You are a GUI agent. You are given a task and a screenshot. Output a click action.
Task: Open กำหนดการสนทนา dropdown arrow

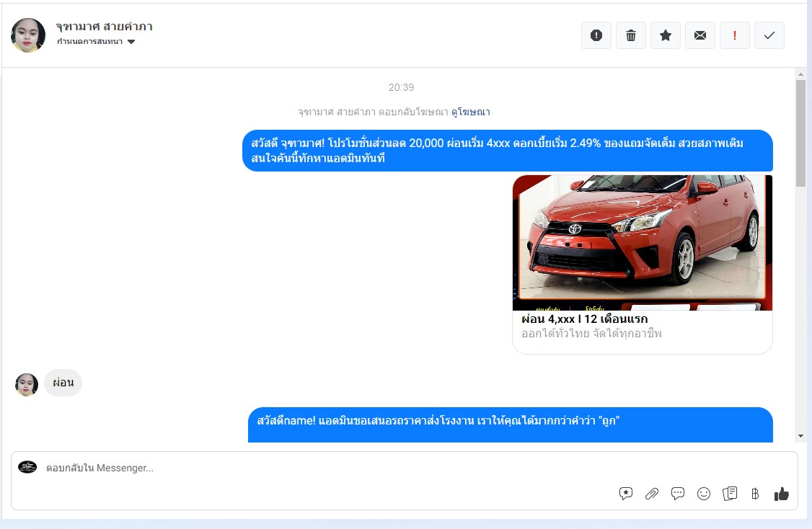[131, 42]
